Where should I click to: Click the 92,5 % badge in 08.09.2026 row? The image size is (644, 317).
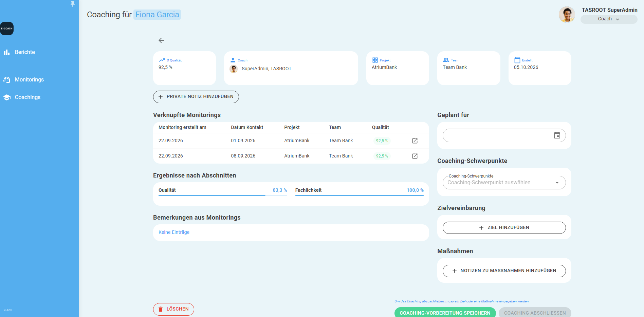click(x=382, y=156)
